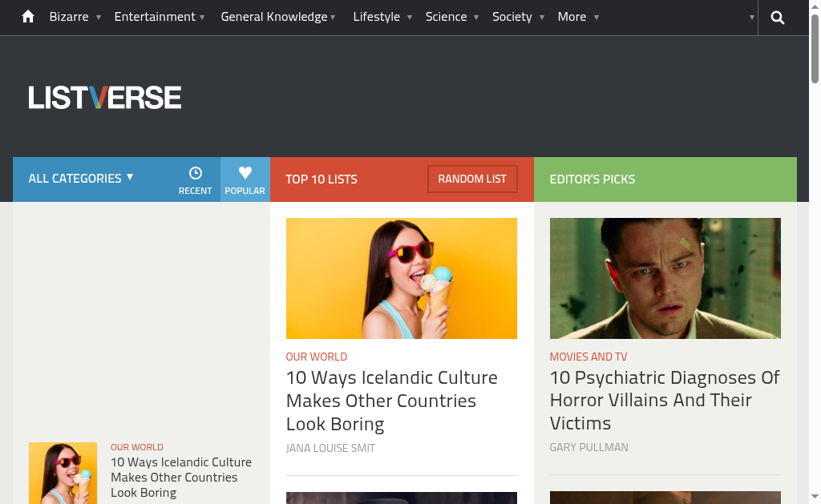Open the search magnifier icon
The height and width of the screenshot is (504, 821).
(777, 18)
